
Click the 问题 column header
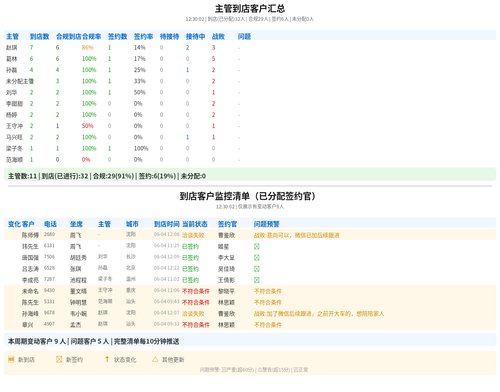coord(244,36)
